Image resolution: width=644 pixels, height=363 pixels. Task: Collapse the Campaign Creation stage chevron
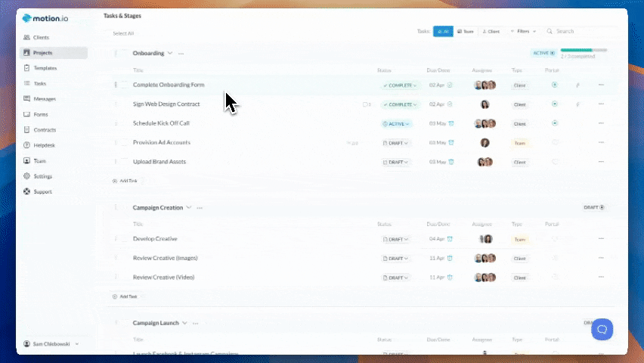point(188,207)
